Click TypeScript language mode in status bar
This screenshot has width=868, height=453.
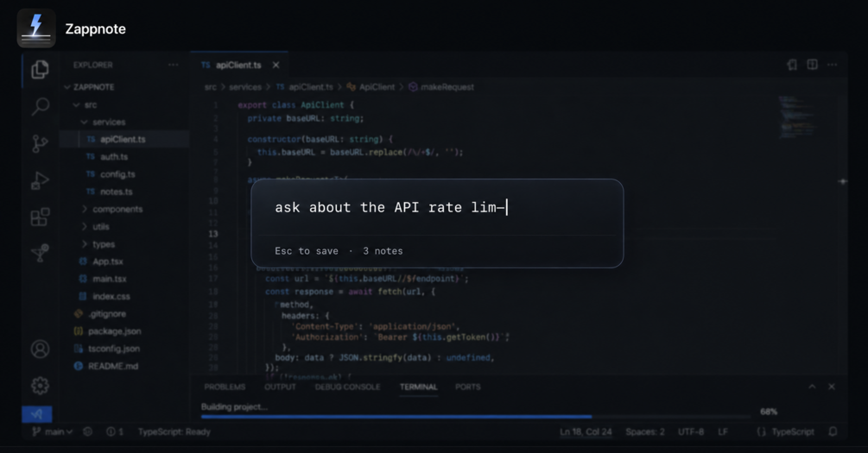pyautogui.click(x=785, y=431)
